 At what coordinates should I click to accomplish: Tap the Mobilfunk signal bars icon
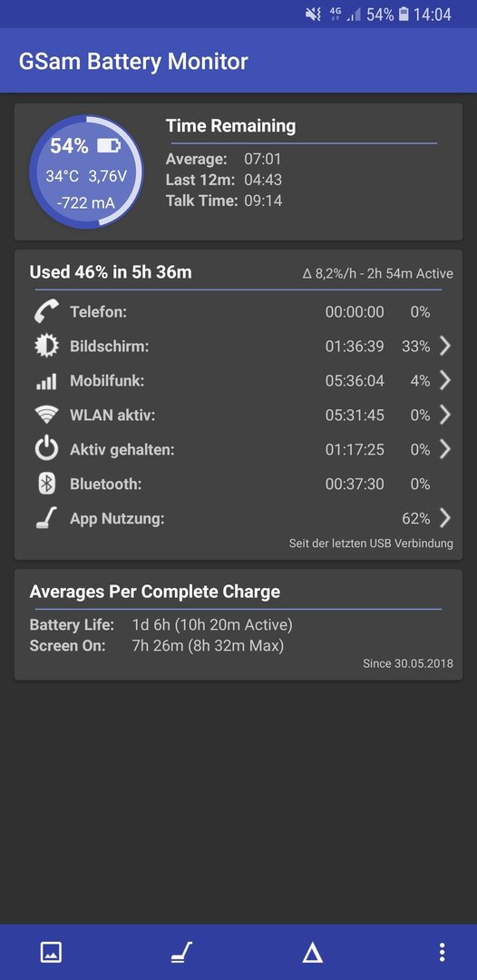[47, 380]
